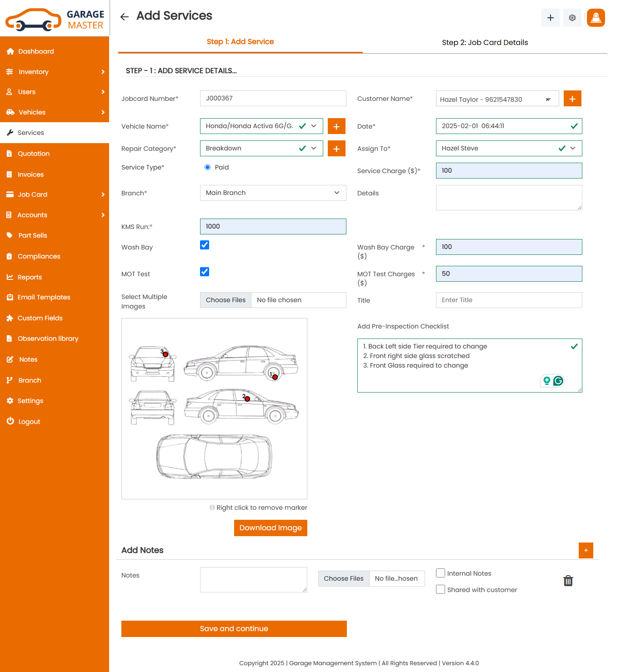The width and height of the screenshot is (621, 672).
Task: Uncheck the MOT Test checkbox
Action: [x=205, y=272]
